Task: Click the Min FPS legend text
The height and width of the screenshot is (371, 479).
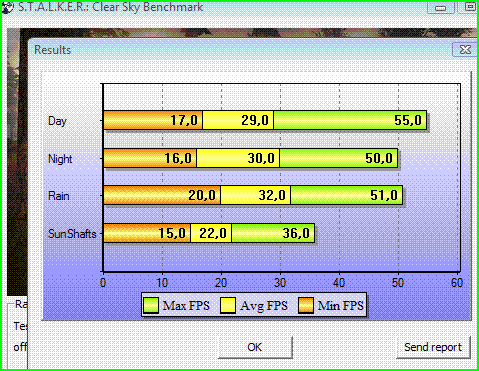Action: (x=341, y=306)
